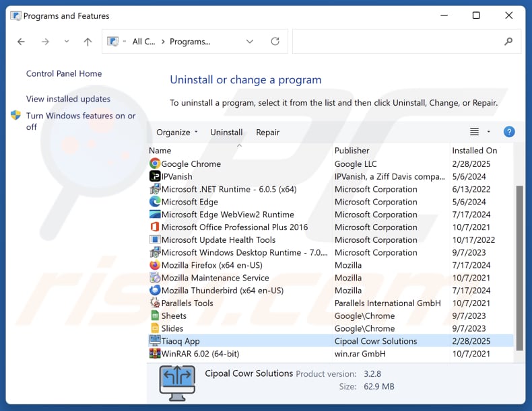
Task: Click the Parallels Tools program icon
Action: click(x=155, y=303)
